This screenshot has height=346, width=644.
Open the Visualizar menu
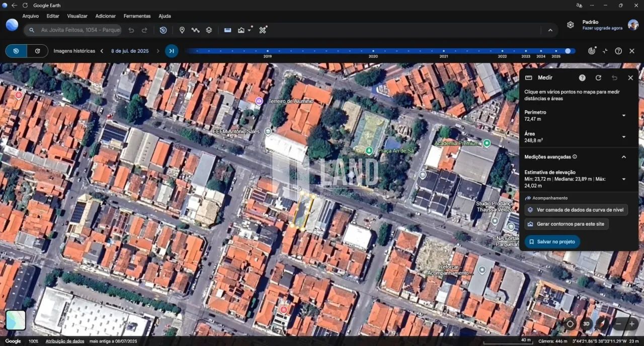tap(77, 16)
